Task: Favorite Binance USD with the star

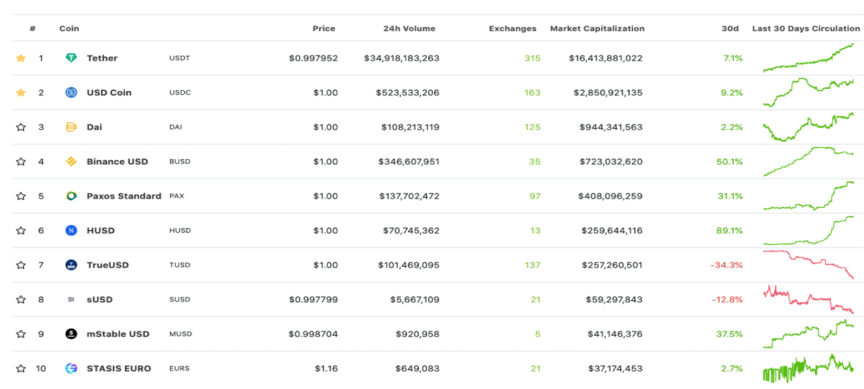Action: click(x=21, y=161)
